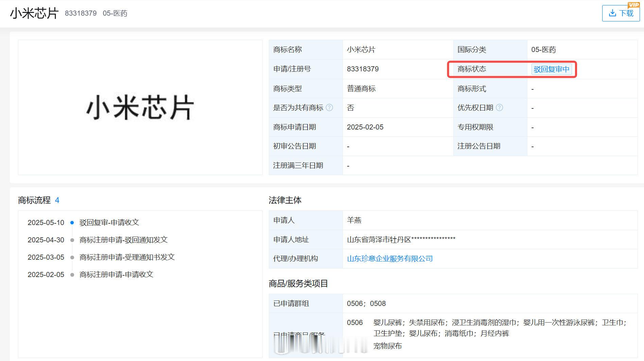Click the 驳回复审中 status tag
644x361 pixels.
coord(552,69)
